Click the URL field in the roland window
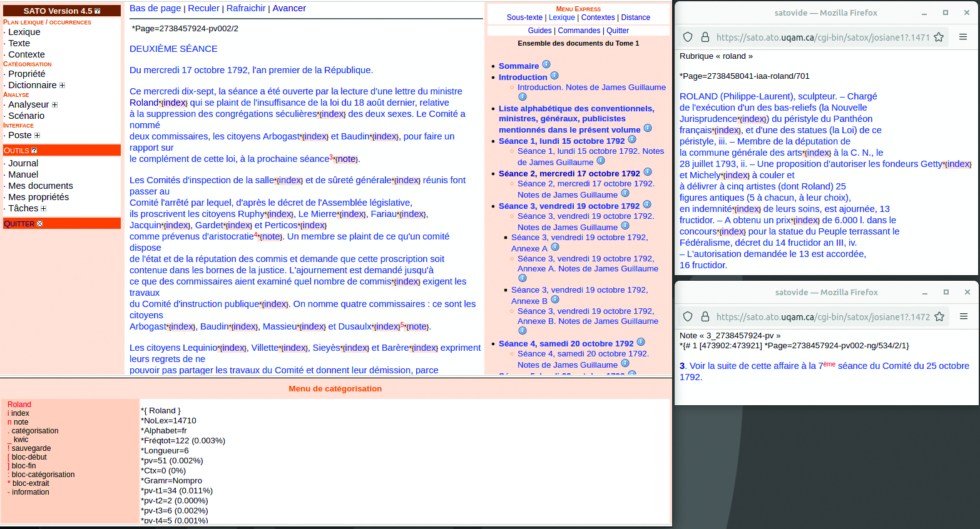 (x=822, y=37)
